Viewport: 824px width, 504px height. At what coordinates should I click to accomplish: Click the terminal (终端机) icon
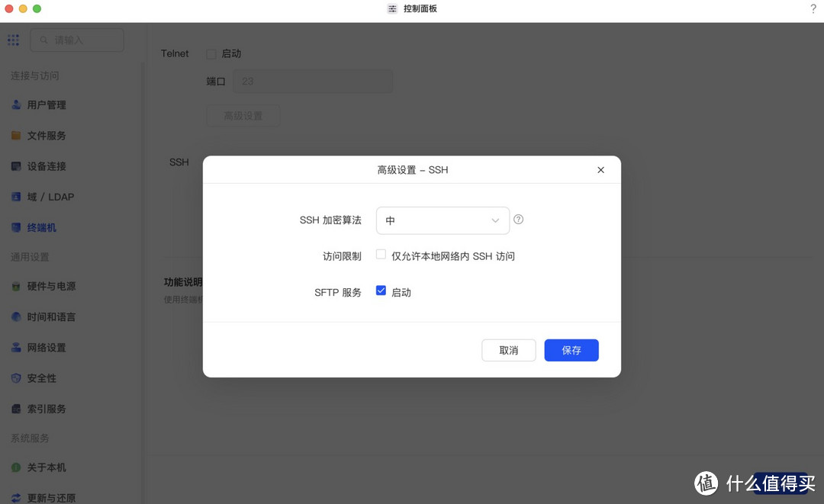pos(16,227)
